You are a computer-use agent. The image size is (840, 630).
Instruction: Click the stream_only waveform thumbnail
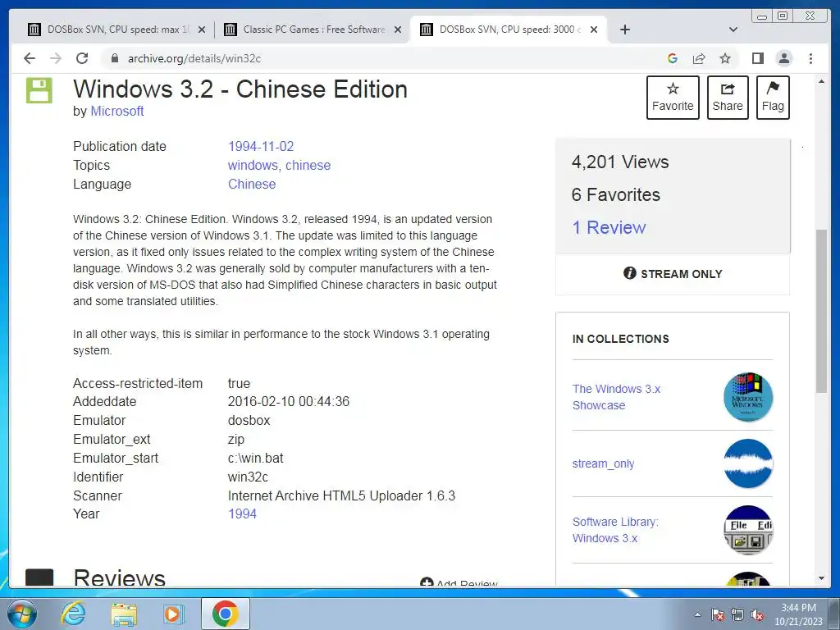748,463
